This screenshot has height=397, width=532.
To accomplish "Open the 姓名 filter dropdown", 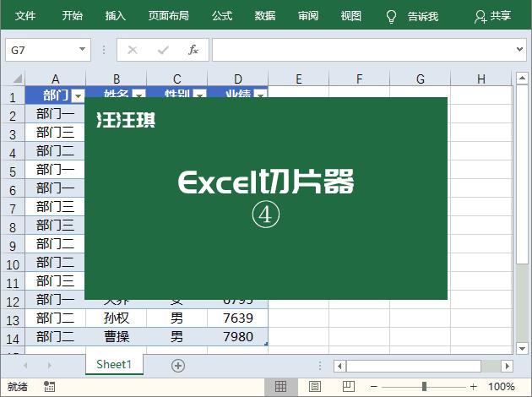I will point(138,94).
